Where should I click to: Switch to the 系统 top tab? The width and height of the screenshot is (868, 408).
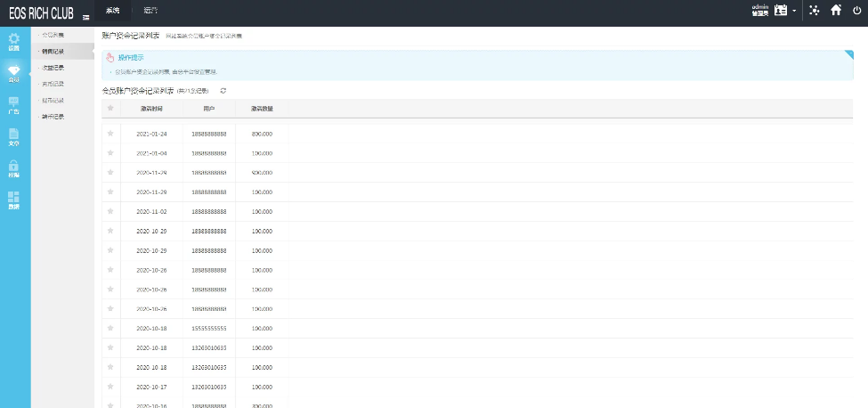(112, 11)
